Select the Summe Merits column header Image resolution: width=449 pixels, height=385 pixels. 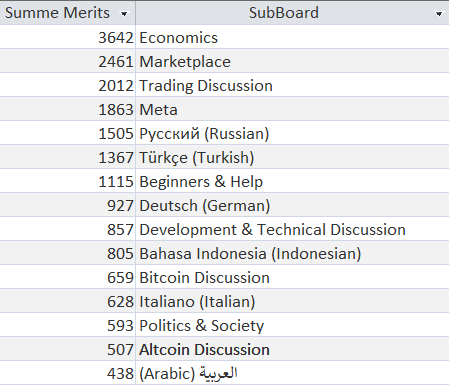pos(67,13)
